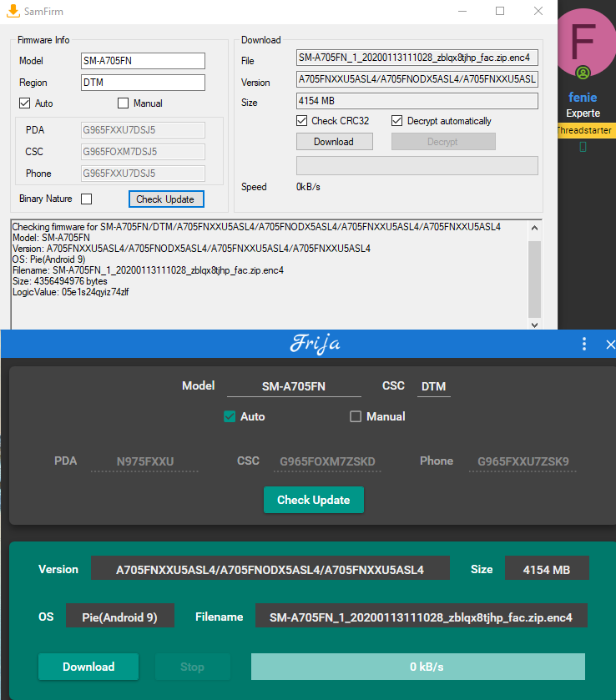
Task: Click log line "Model: SM-A705FN"
Action: pyautogui.click(x=51, y=238)
